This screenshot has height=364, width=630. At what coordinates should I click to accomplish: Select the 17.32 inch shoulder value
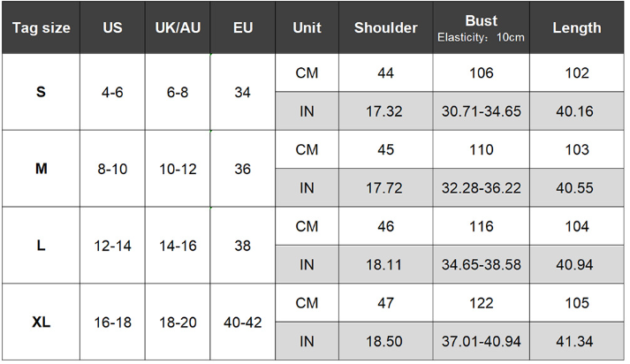coord(385,111)
